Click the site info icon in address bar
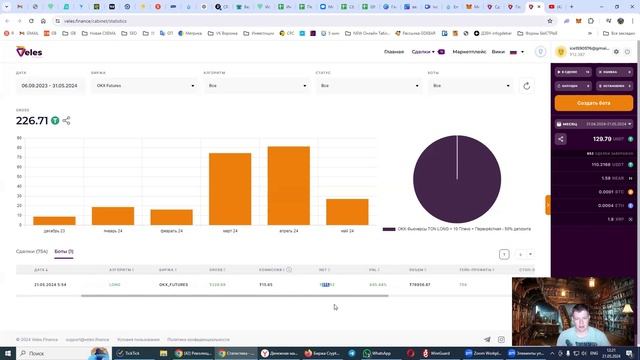Screen dimensions: 640x360 [58, 21]
